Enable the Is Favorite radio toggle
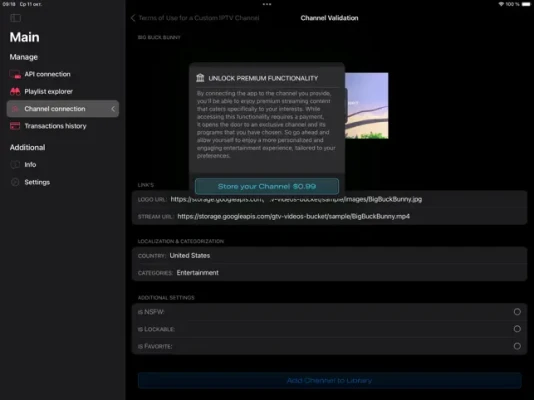 [517, 346]
